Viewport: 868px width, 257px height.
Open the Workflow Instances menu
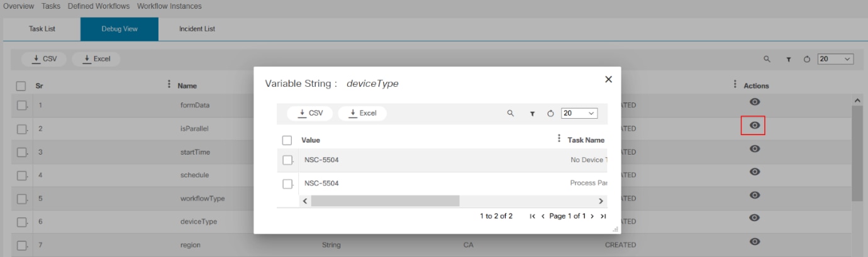pyautogui.click(x=169, y=6)
